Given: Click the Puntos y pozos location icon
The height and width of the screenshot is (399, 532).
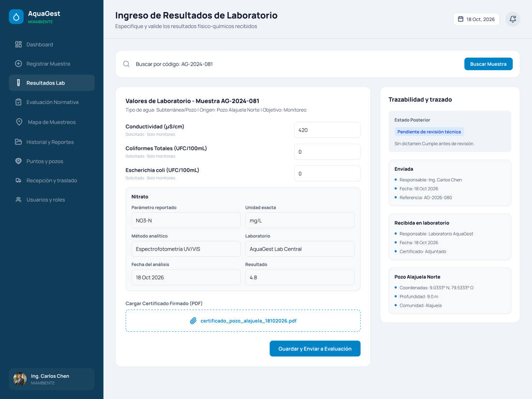Looking at the screenshot, I should (x=18, y=161).
